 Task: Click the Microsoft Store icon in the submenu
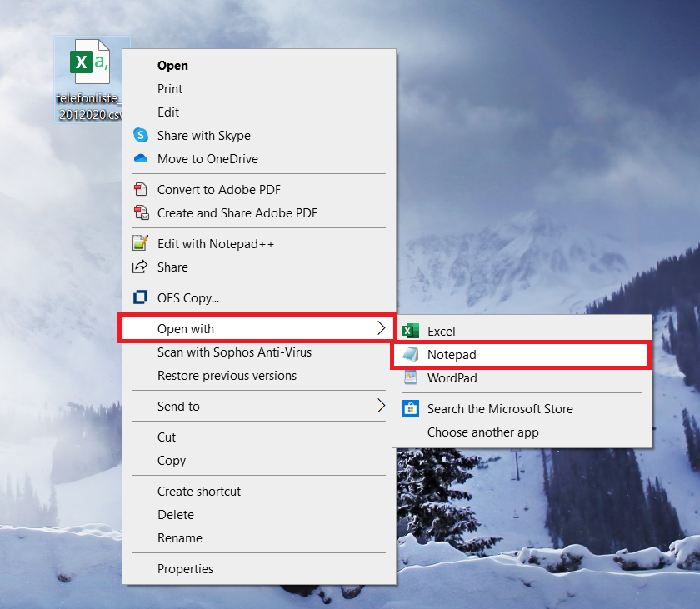click(x=410, y=408)
